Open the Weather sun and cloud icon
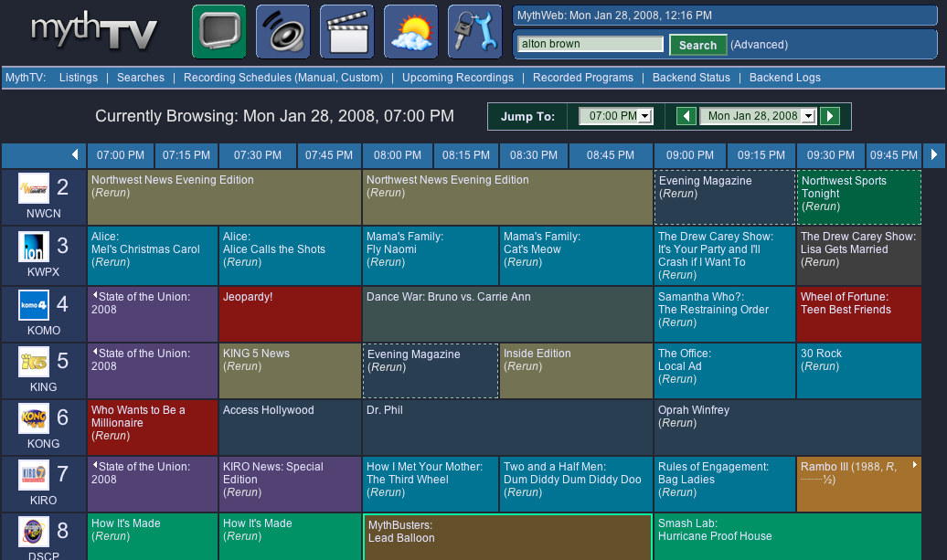The width and height of the screenshot is (947, 560). (x=410, y=32)
